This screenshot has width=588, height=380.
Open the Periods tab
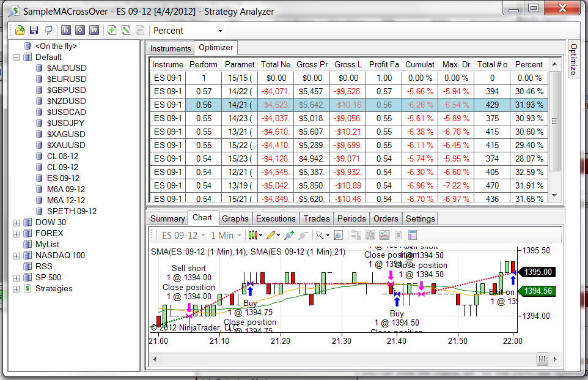coord(351,218)
